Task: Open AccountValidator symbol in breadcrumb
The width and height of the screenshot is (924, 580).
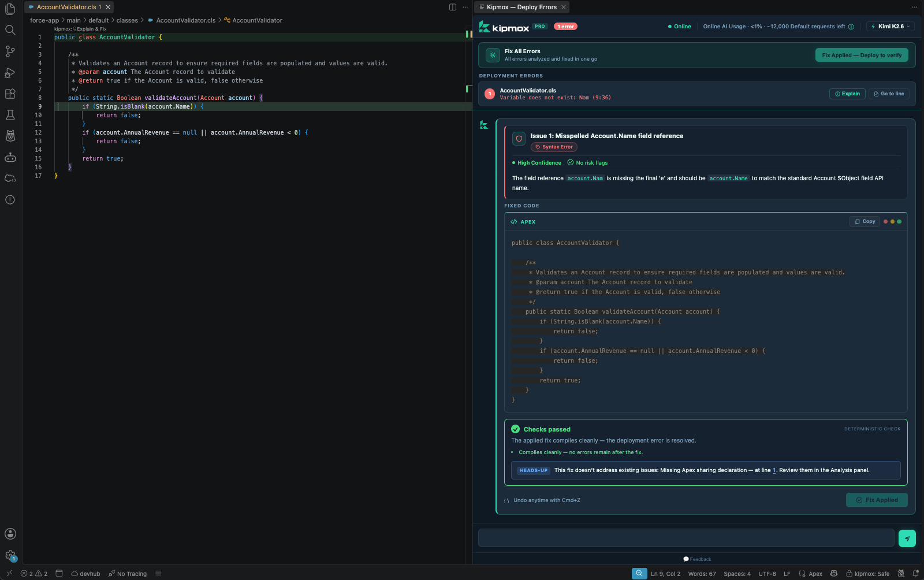Action: coord(254,20)
